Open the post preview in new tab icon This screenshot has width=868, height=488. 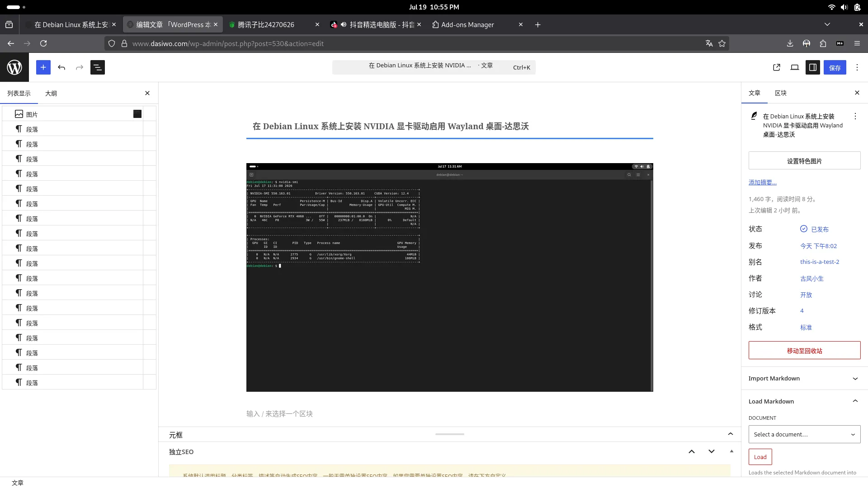pos(777,67)
